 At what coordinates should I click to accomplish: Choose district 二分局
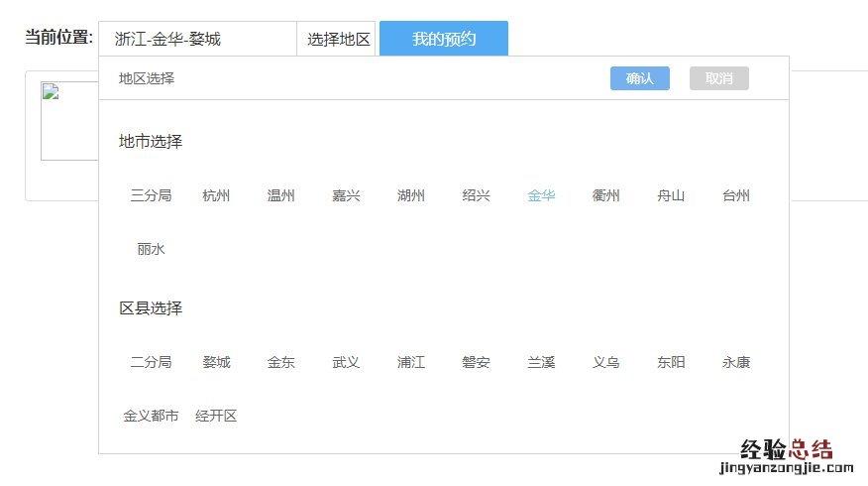coord(151,362)
